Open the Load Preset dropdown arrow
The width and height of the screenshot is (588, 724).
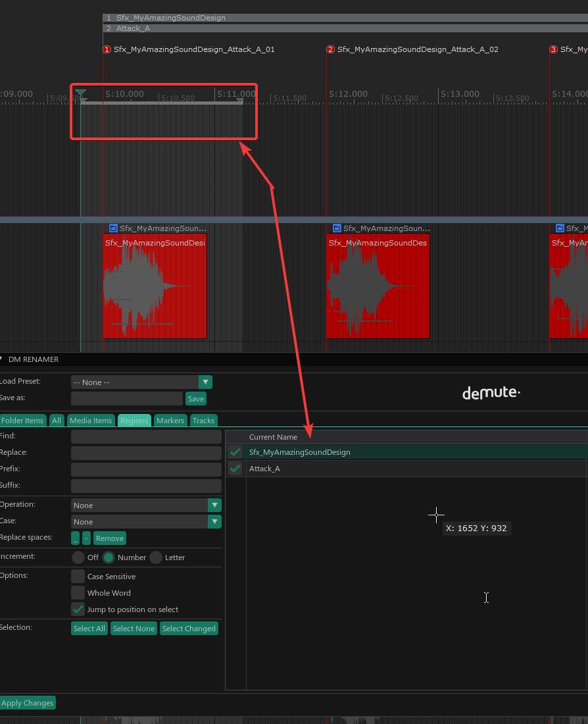point(205,382)
